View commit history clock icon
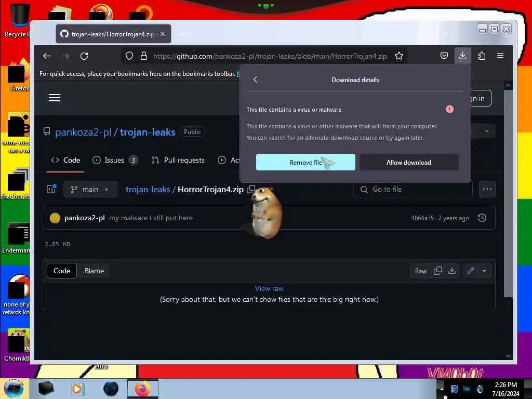The height and width of the screenshot is (399, 532). point(482,218)
